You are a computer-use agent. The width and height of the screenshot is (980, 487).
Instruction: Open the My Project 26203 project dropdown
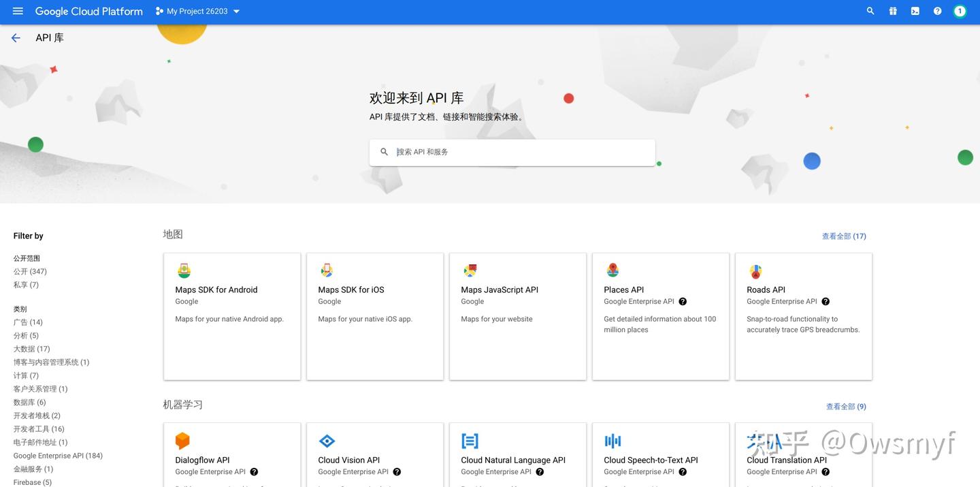click(196, 10)
